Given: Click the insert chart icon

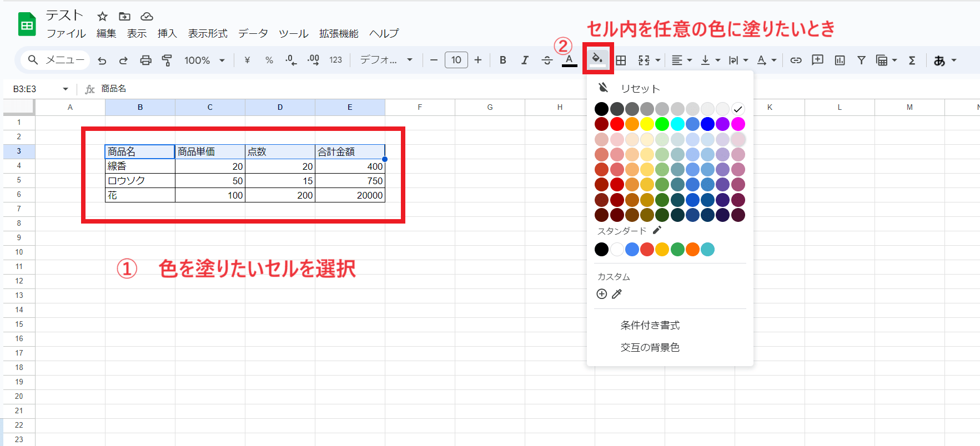Looking at the screenshot, I should [840, 60].
